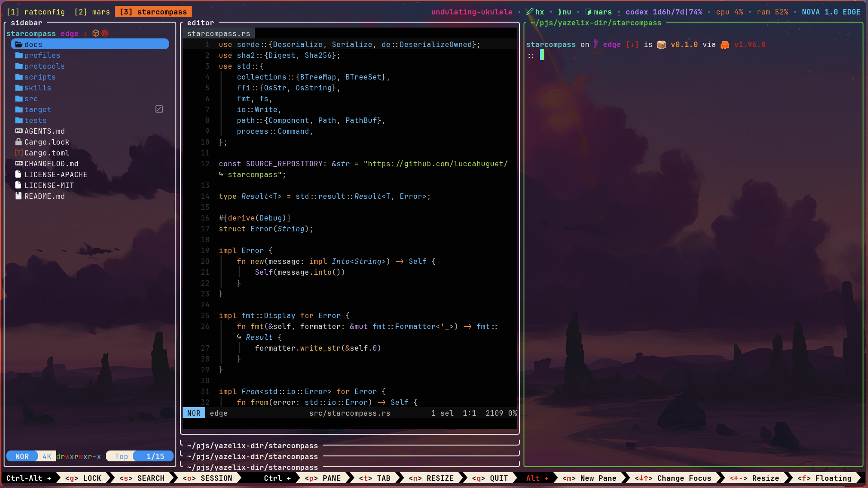
Task: Click the pencil hx icon in top bar
Action: [x=530, y=12]
